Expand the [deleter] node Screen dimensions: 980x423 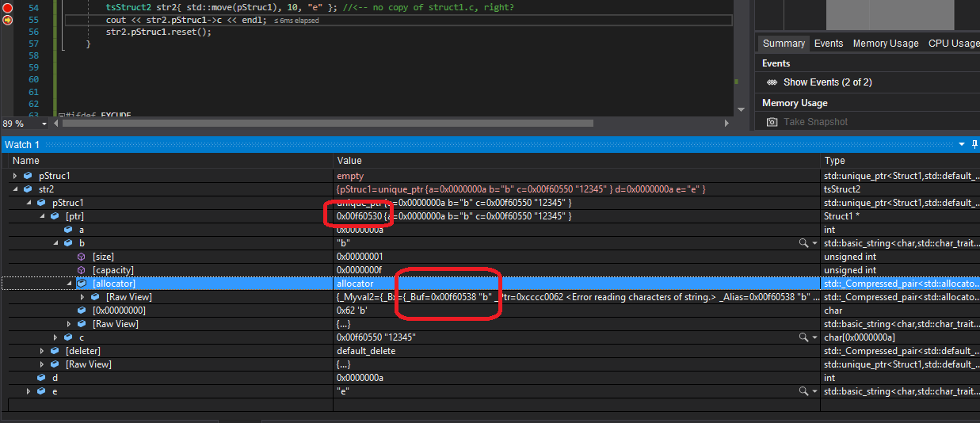pos(44,351)
